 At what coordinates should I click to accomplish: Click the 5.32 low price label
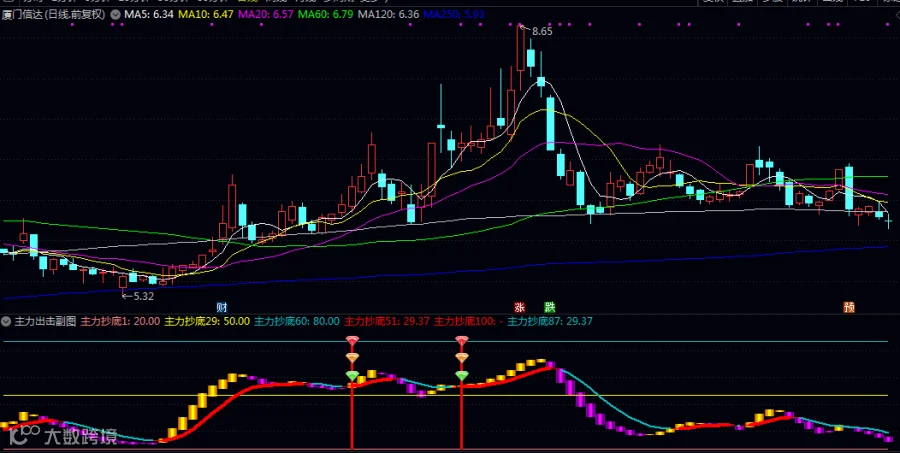coord(143,296)
